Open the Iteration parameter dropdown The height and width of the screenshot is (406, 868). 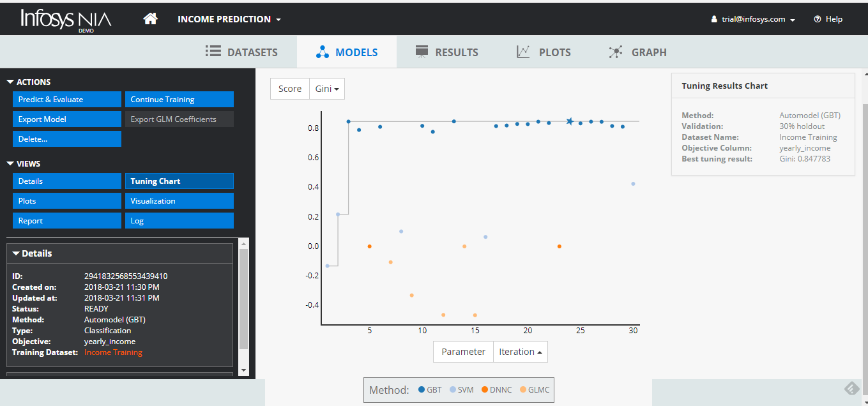point(521,352)
